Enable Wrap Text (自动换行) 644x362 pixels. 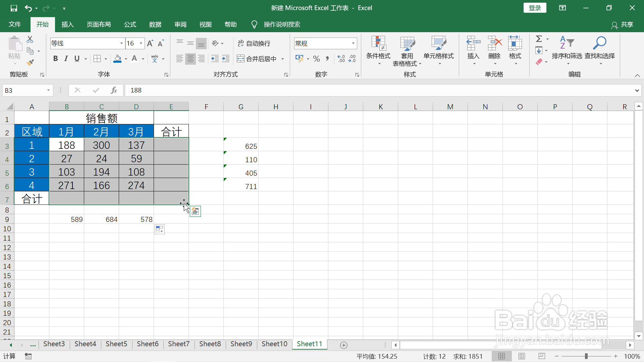pos(254,43)
